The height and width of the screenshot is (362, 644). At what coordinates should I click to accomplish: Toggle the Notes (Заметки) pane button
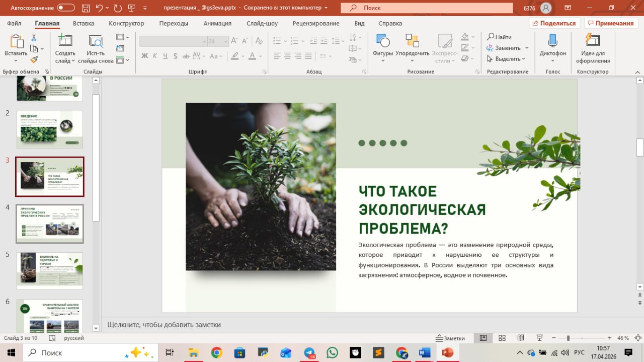pos(451,338)
